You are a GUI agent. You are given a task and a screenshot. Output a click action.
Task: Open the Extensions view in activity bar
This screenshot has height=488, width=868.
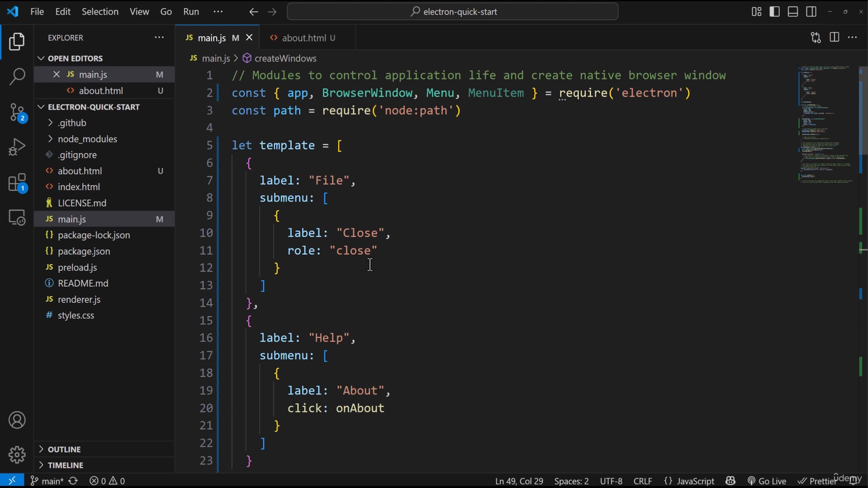pyautogui.click(x=18, y=183)
